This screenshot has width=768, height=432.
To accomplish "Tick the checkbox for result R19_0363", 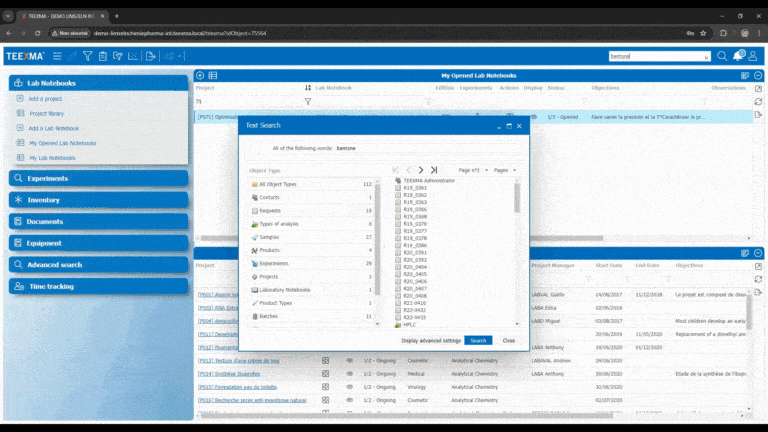I will (398, 202).
